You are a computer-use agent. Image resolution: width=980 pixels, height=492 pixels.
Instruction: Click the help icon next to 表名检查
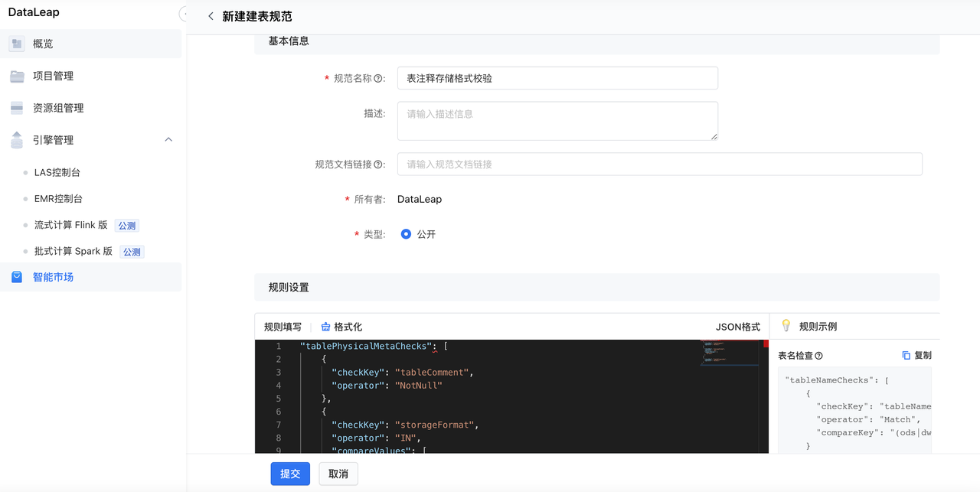[818, 356]
